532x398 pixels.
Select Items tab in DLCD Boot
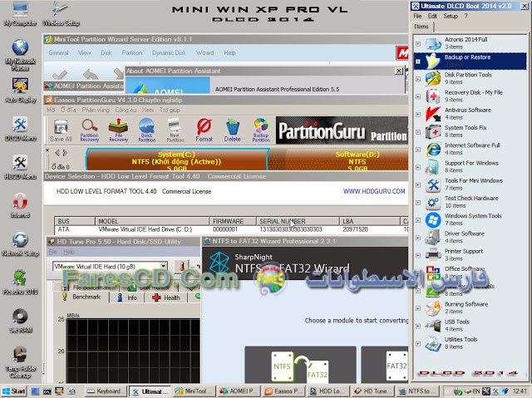(421, 27)
